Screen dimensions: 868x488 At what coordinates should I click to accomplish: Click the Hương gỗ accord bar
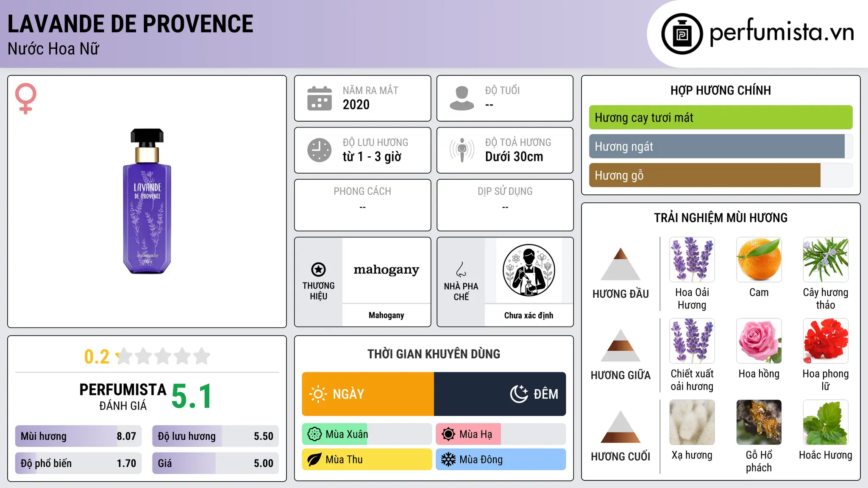click(721, 175)
